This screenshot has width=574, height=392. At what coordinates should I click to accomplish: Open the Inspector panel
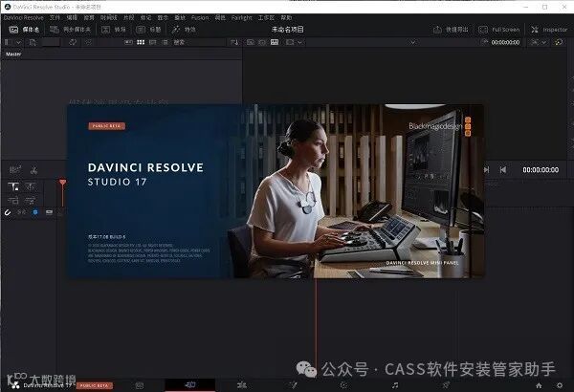click(549, 30)
